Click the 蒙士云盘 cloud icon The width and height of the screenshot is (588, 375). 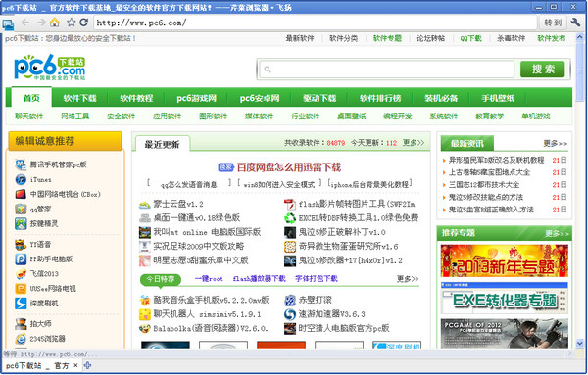(x=145, y=205)
